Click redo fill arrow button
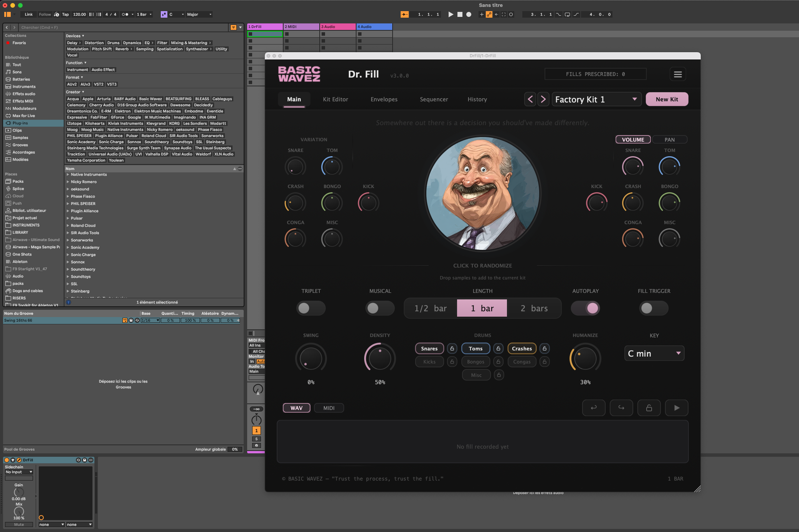 (x=621, y=408)
